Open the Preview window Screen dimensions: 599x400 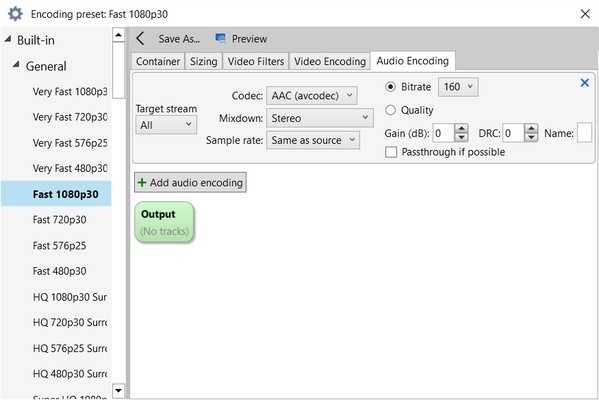click(241, 39)
